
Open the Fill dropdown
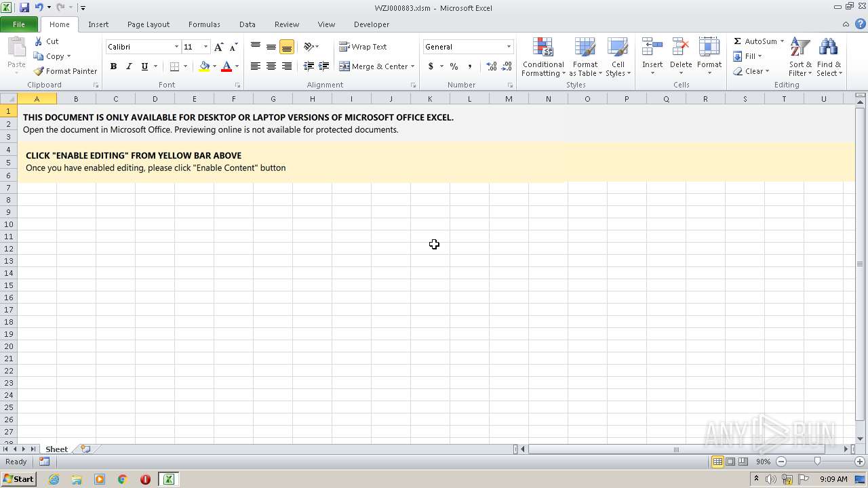(747, 56)
